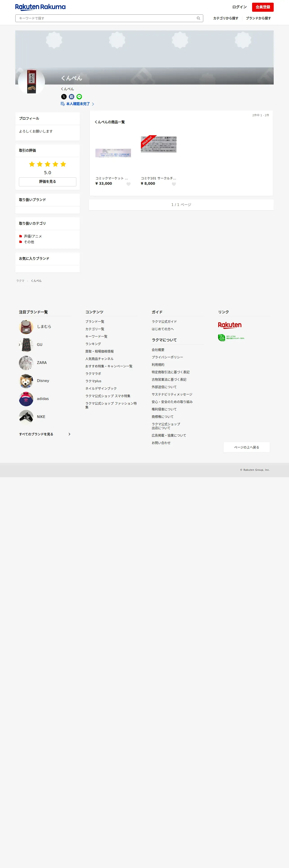The image size is (289, 868).
Task: Open キーワード一覧 footer link
Action: (96, 336)
